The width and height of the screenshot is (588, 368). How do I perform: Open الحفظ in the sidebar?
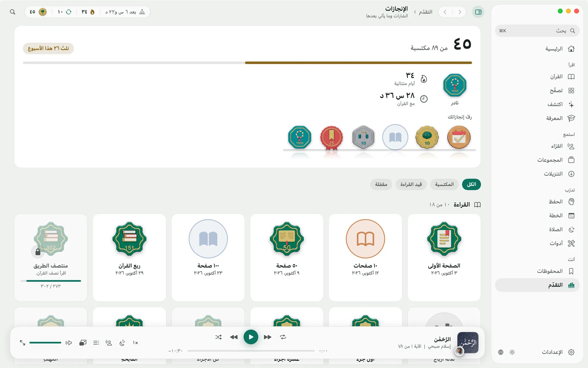[537, 201]
